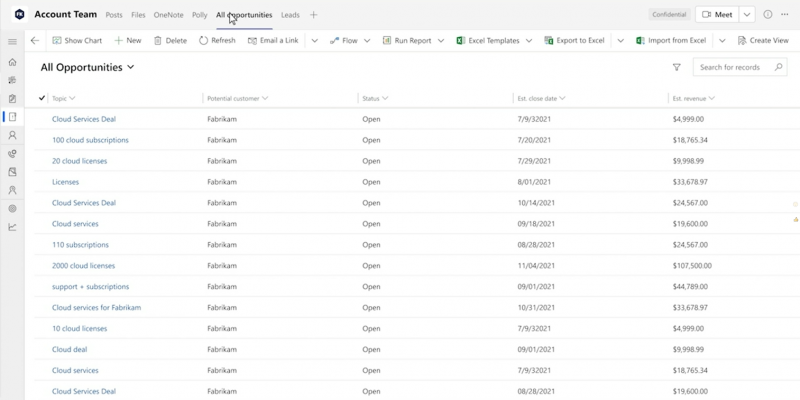
Task: Click Run Report
Action: 407,40
